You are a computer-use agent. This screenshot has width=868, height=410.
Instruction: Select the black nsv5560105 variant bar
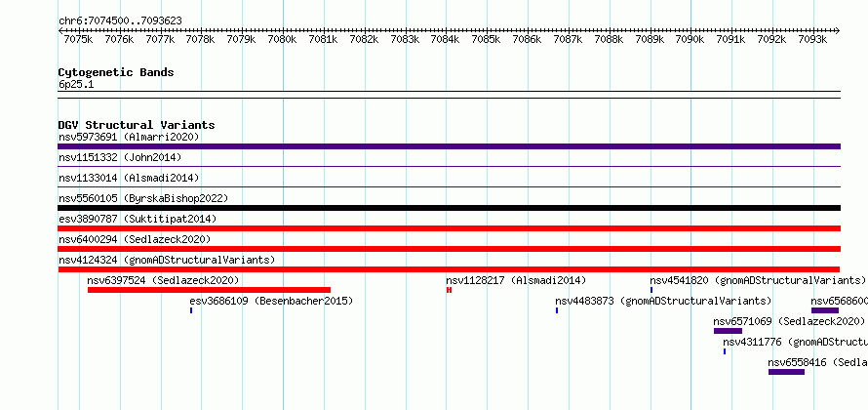point(449,208)
